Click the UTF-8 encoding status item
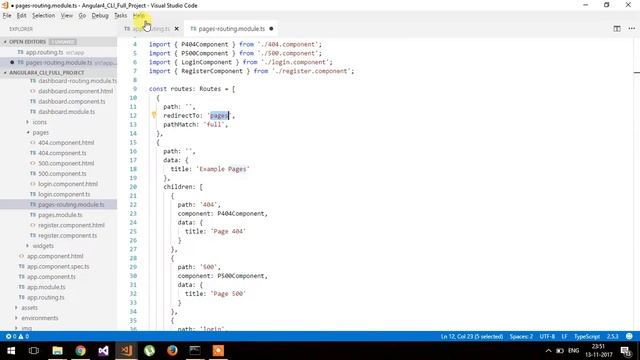Screen dimensions: 640x360 (x=547, y=336)
